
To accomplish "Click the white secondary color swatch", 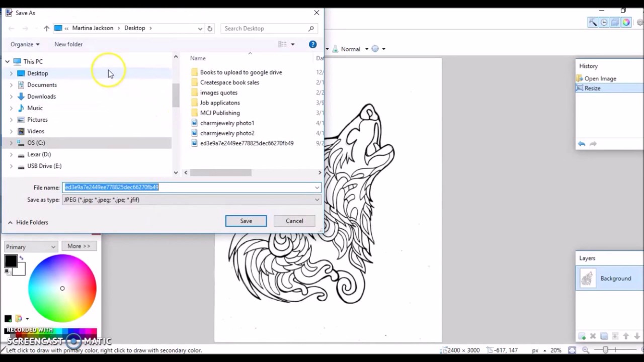I will pyautogui.click(x=20, y=269).
